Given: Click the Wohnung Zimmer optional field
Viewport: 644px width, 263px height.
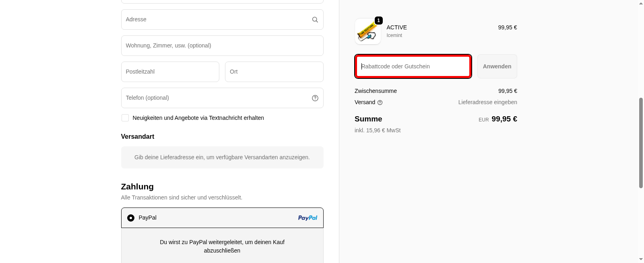Looking at the screenshot, I should tap(222, 45).
